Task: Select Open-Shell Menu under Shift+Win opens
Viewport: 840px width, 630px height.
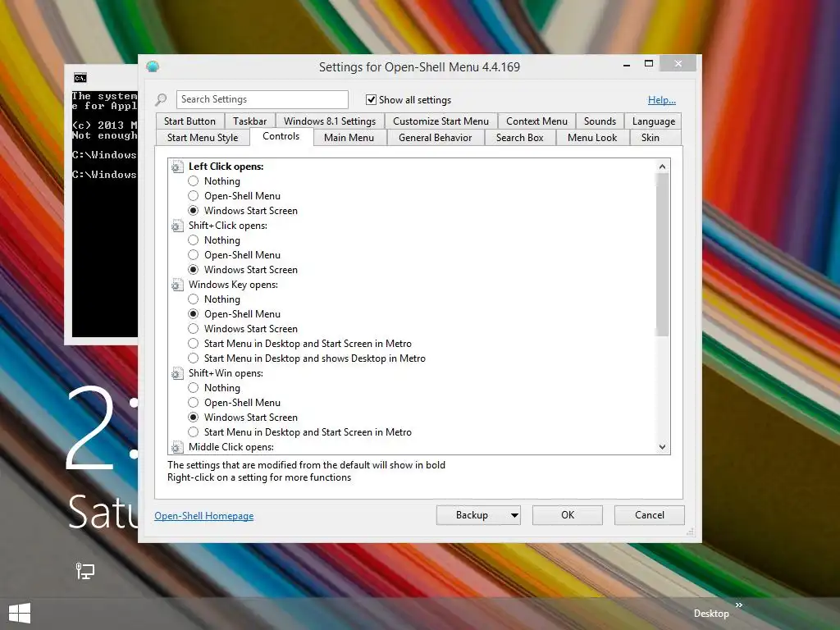Action: [194, 402]
